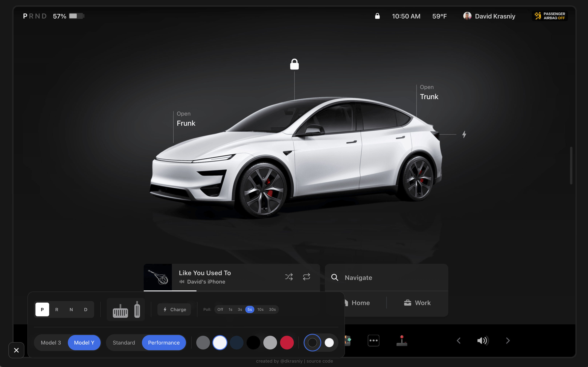Click the joystick icon in the bottom bar

click(x=402, y=340)
